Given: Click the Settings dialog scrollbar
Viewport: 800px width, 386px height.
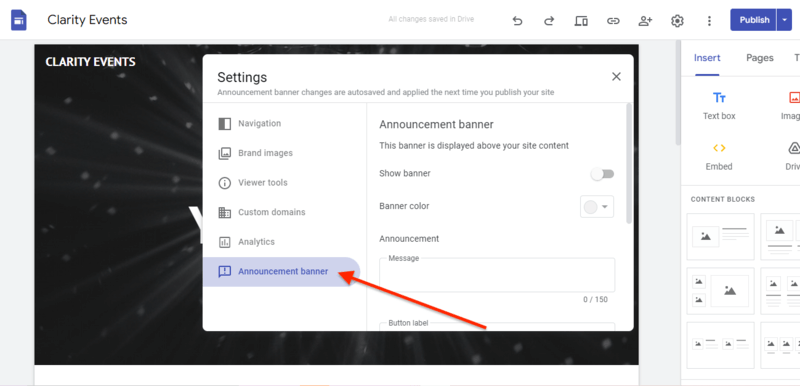Looking at the screenshot, I should coord(629,163).
